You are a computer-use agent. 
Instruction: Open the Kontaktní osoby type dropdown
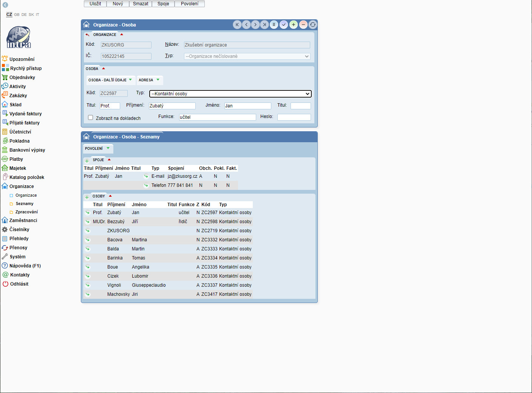point(230,94)
